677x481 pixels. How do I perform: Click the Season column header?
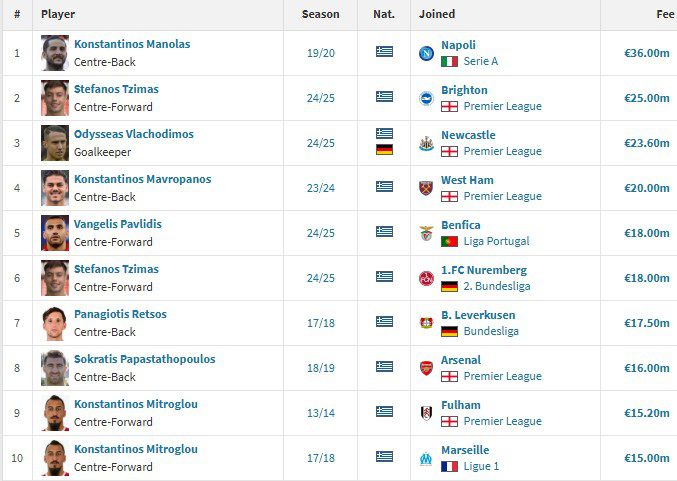320,14
